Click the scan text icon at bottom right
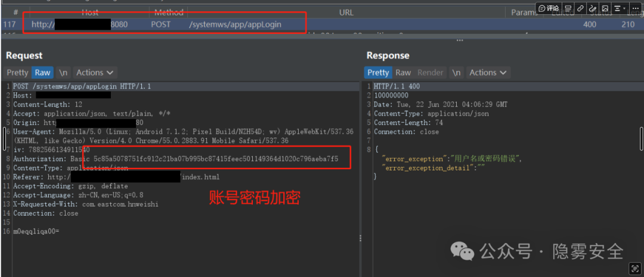This screenshot has width=644, height=277. pyautogui.click(x=635, y=269)
